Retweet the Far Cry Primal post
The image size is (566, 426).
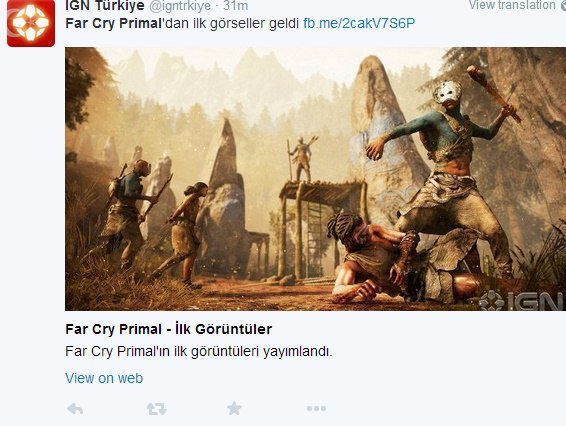[x=157, y=409]
